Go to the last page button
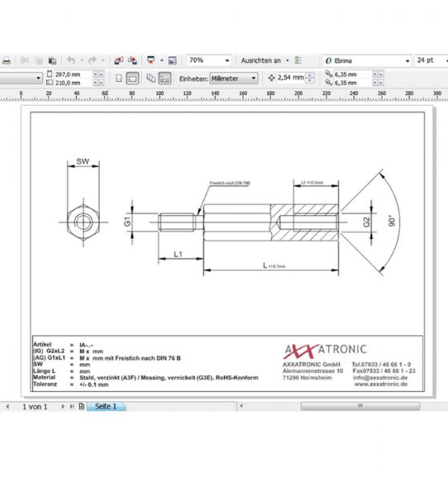The height and width of the screenshot is (478, 448). point(72,406)
